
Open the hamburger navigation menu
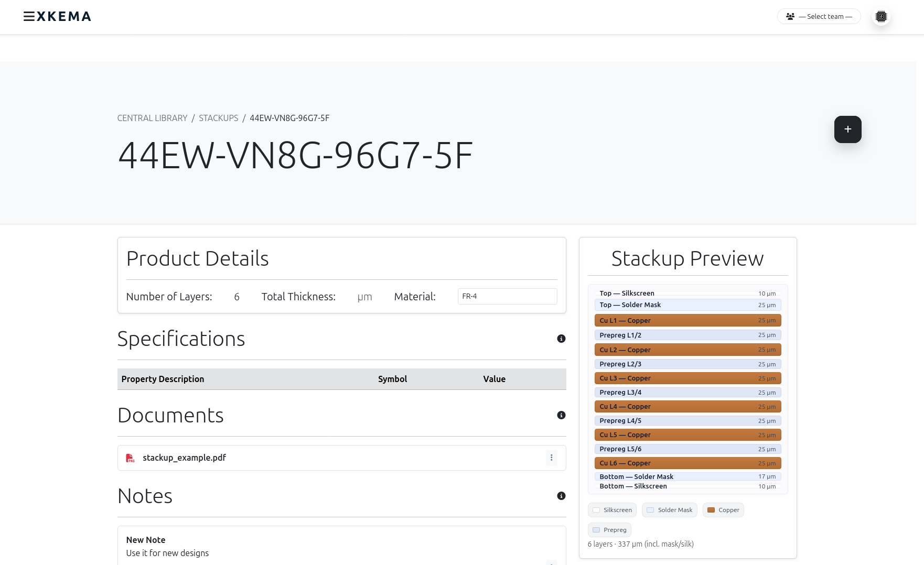(29, 16)
